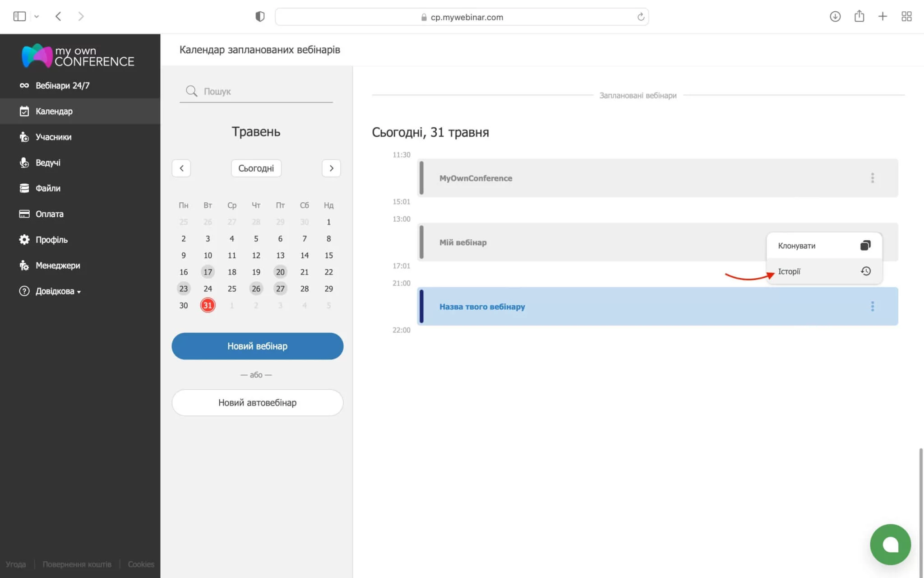Open the Менеджери sidebar icon
924x578 pixels.
[24, 266]
